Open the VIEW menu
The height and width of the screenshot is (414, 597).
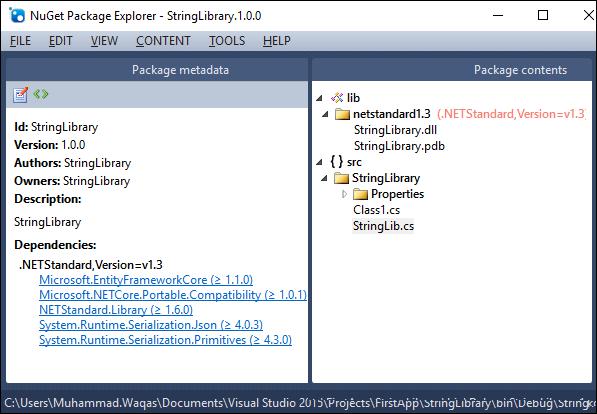104,41
